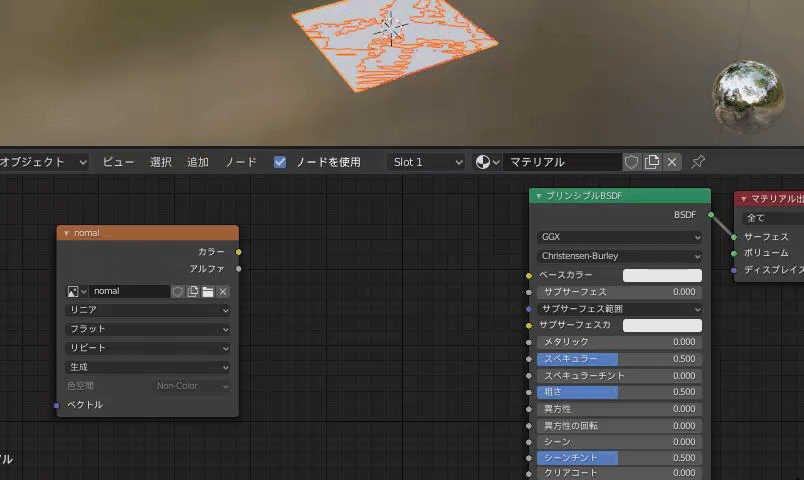The height and width of the screenshot is (480, 804).
Task: Open image file folder icon in nomal node
Action: 208,292
